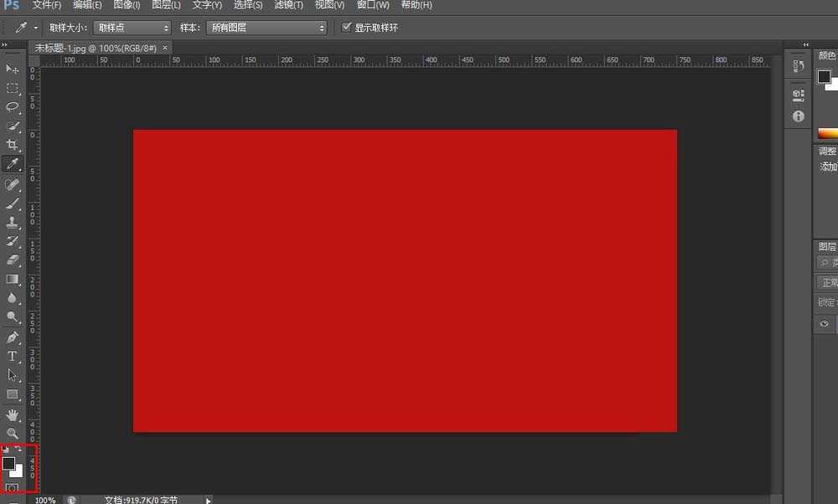Open the 图像(I) menu
Image resolution: width=838 pixels, height=504 pixels.
coord(126,5)
